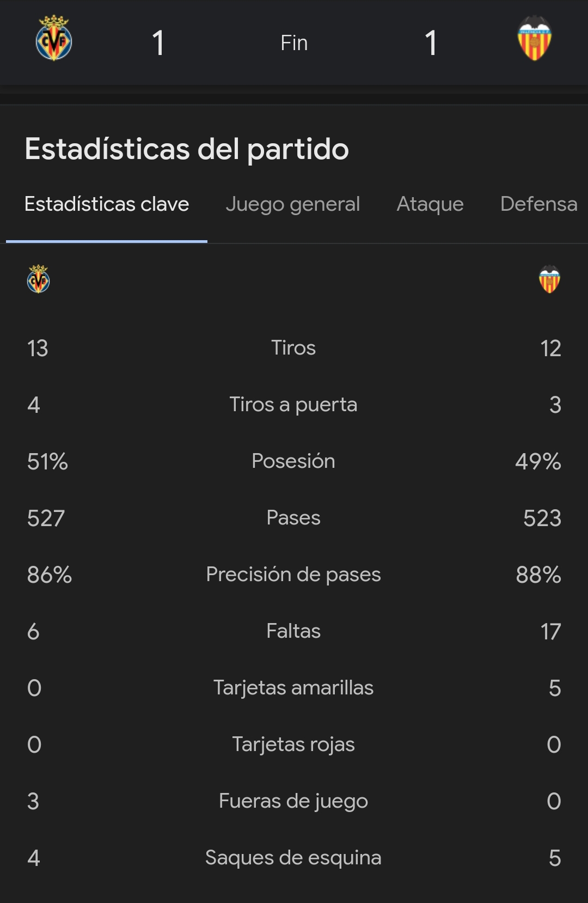Click the Tarjetas rojas label
The width and height of the screenshot is (588, 903).
pos(293,744)
